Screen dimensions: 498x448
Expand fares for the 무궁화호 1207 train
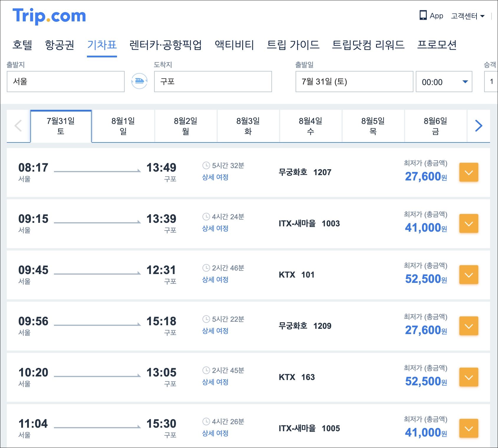click(x=469, y=172)
